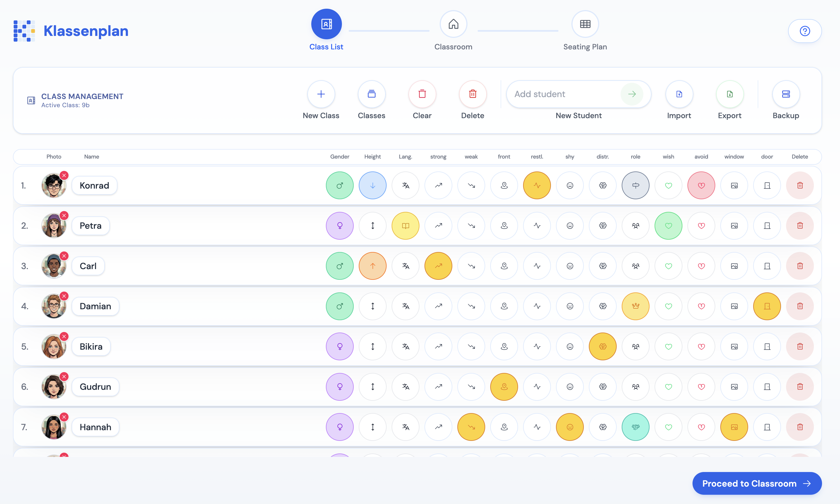The width and height of the screenshot is (840, 504).
Task: Click the New Class plus icon
Action: (321, 94)
